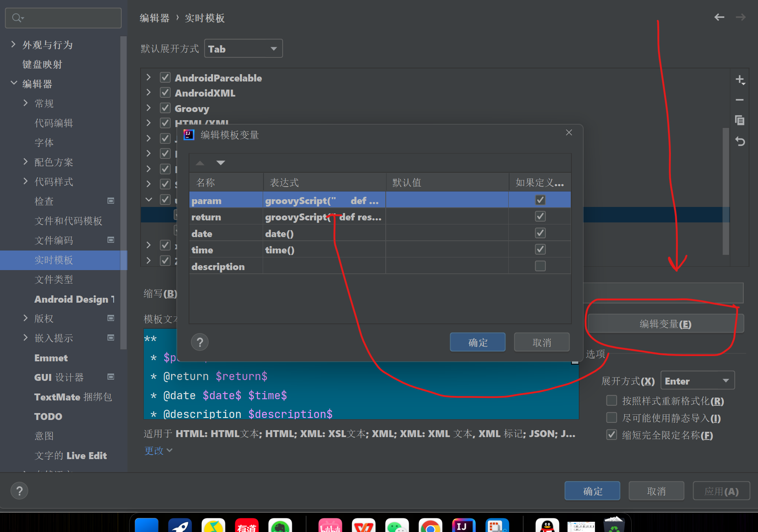The image size is (758, 532).
Task: Enable the 如果定义 checkbox in the description row
Action: [x=540, y=266]
